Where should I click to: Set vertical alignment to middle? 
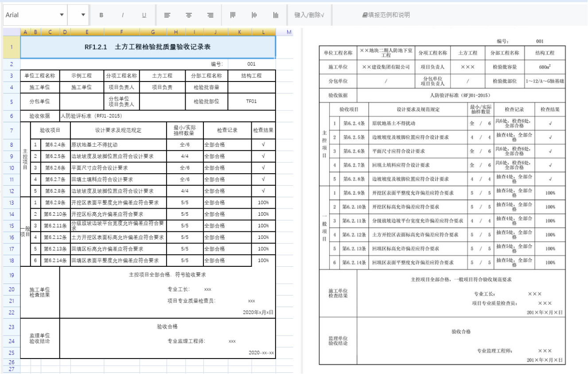[x=254, y=15]
